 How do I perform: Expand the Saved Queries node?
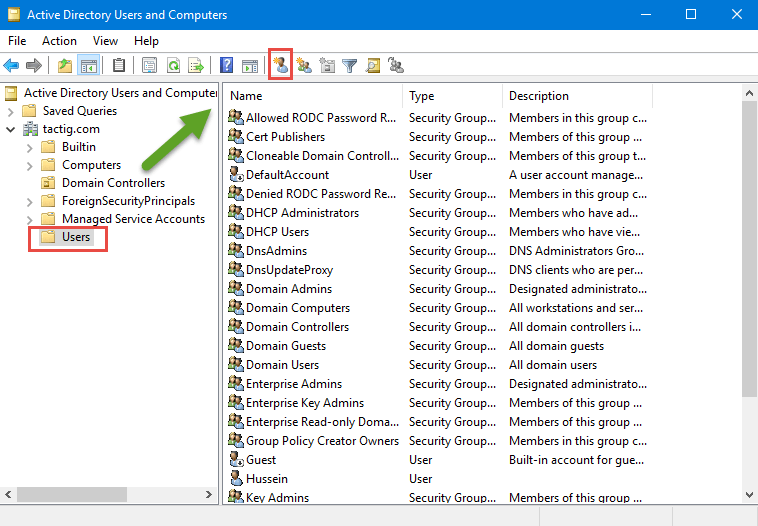click(x=11, y=112)
